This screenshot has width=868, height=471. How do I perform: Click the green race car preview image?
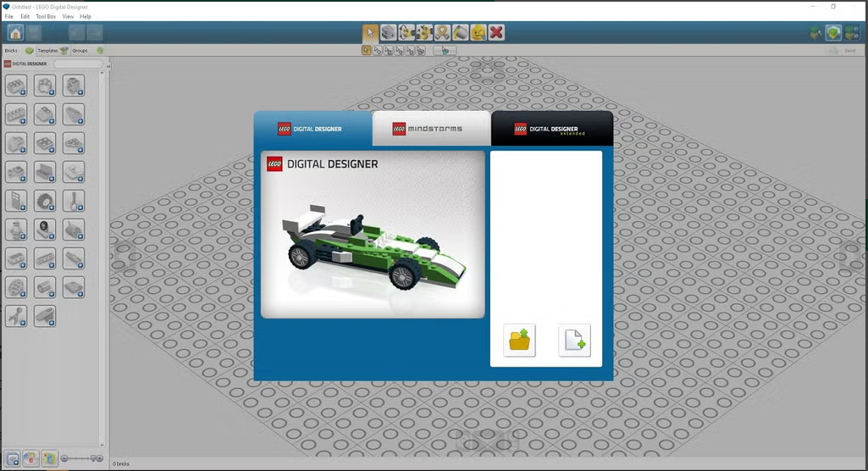pyautogui.click(x=373, y=235)
